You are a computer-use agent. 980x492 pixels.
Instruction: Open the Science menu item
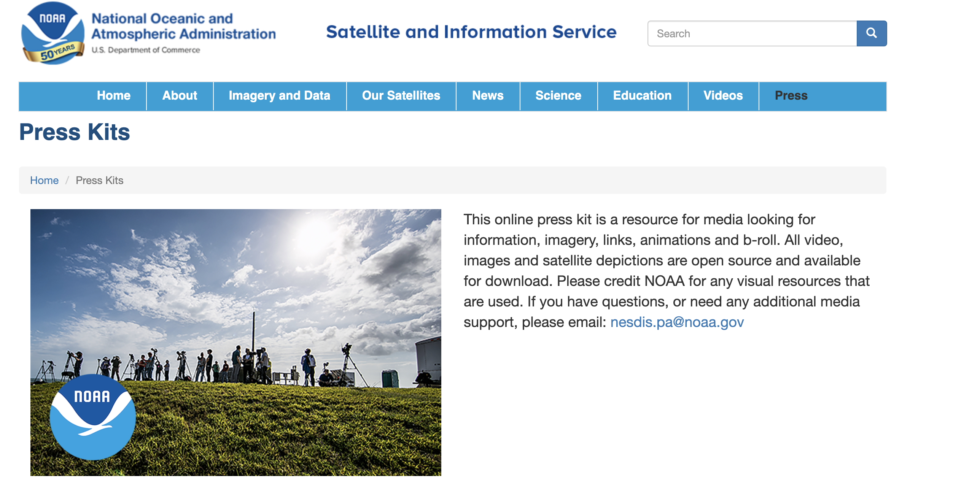pos(558,96)
